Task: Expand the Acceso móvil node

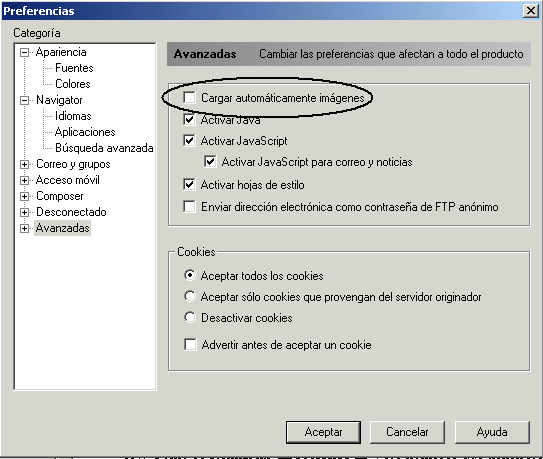Action: click(x=24, y=180)
